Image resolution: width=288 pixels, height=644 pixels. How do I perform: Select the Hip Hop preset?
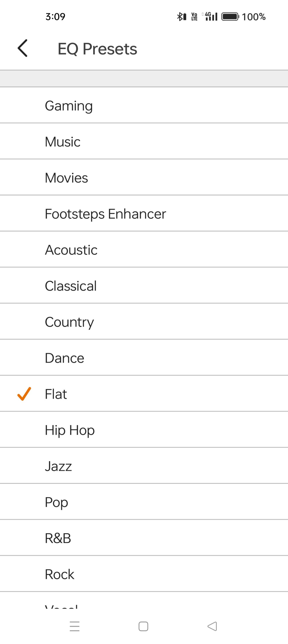pyautogui.click(x=70, y=430)
